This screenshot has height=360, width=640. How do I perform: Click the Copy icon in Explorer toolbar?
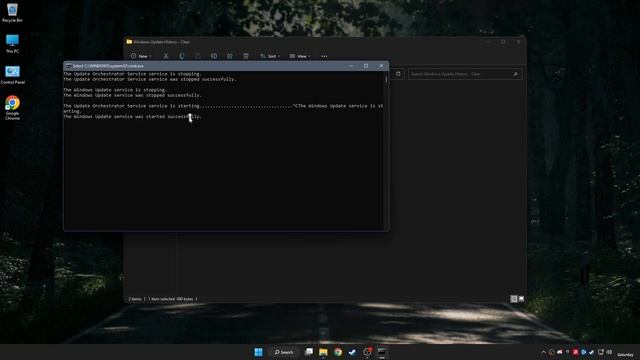click(x=182, y=56)
